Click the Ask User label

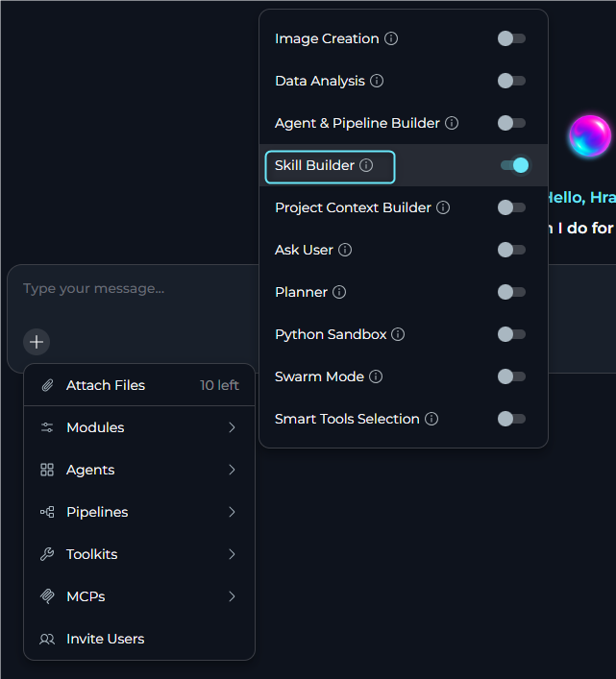tap(304, 250)
